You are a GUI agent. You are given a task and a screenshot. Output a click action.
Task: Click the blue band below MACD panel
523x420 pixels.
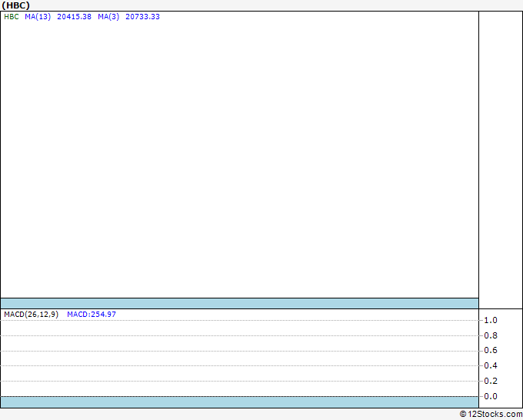click(239, 402)
